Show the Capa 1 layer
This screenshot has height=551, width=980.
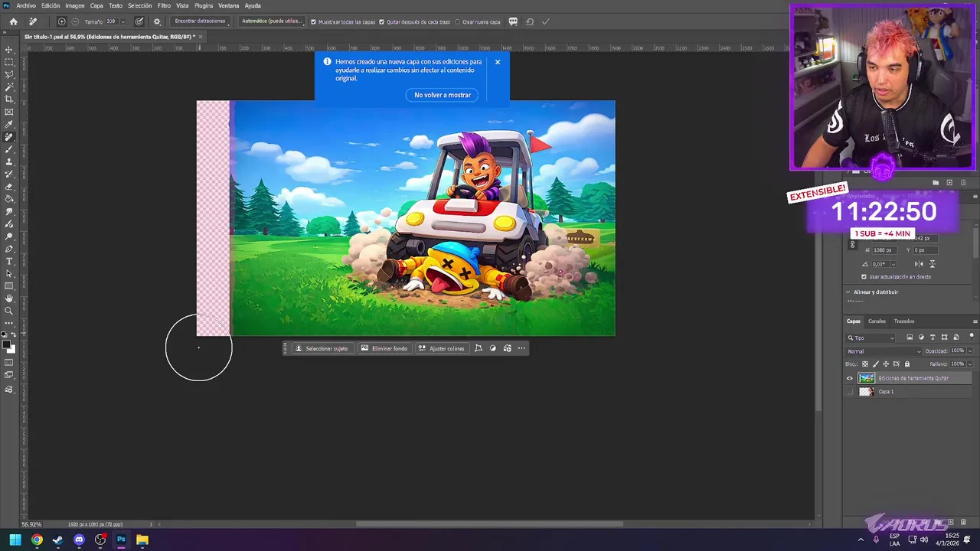coord(849,392)
